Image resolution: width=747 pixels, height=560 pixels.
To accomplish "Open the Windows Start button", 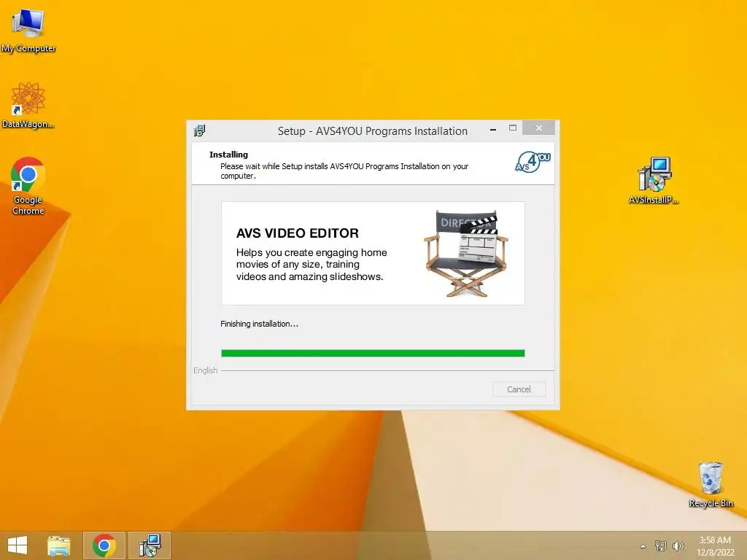I will 18,545.
